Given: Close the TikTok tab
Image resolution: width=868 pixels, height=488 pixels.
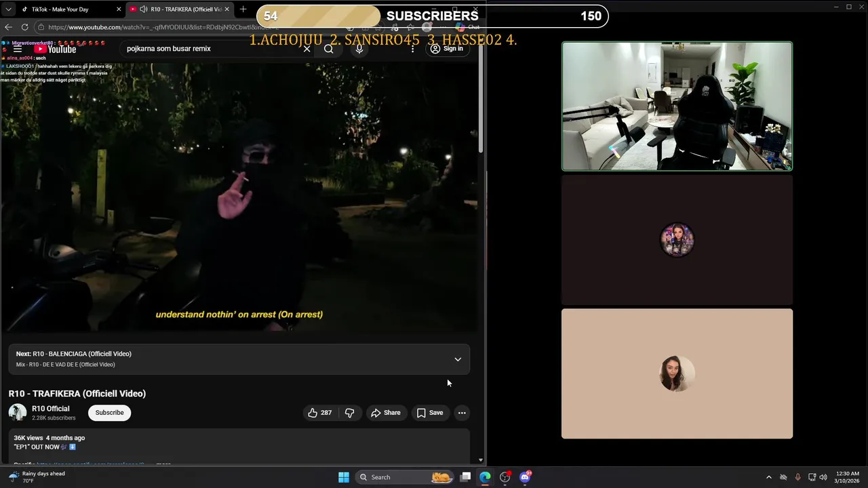Looking at the screenshot, I should 119,9.
